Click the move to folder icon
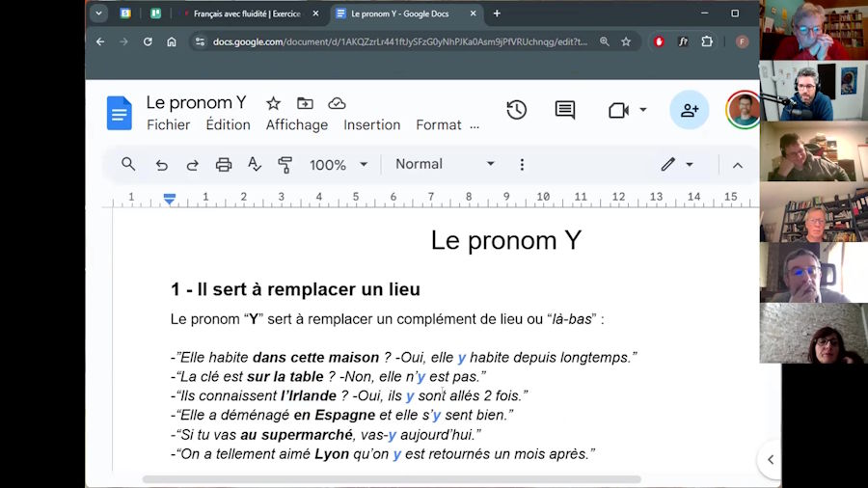 tap(305, 103)
